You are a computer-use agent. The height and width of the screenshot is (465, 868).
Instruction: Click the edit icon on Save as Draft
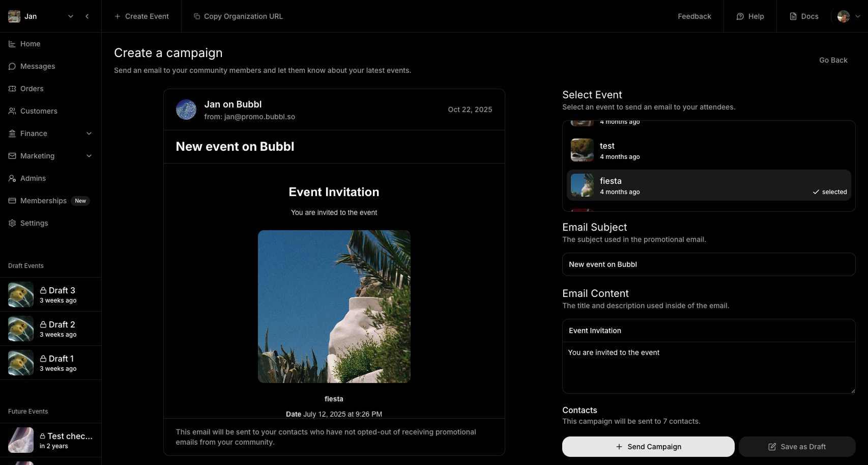(x=772, y=447)
